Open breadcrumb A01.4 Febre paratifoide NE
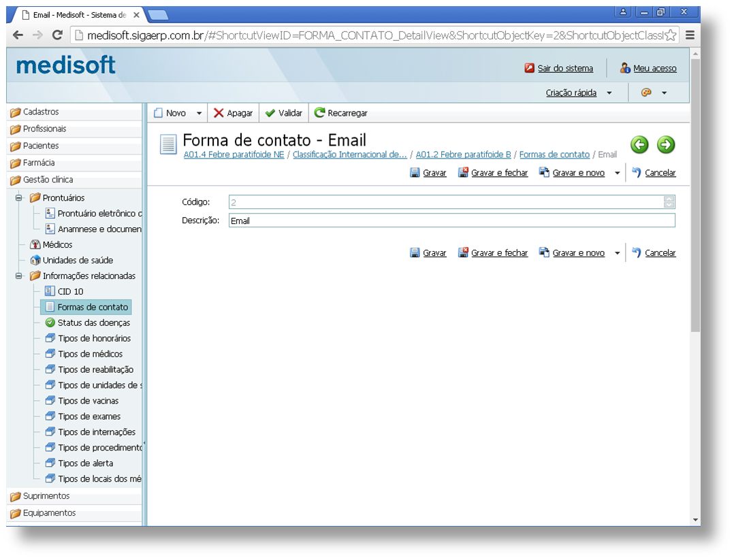Viewport: 734px width, 560px height. [x=234, y=154]
